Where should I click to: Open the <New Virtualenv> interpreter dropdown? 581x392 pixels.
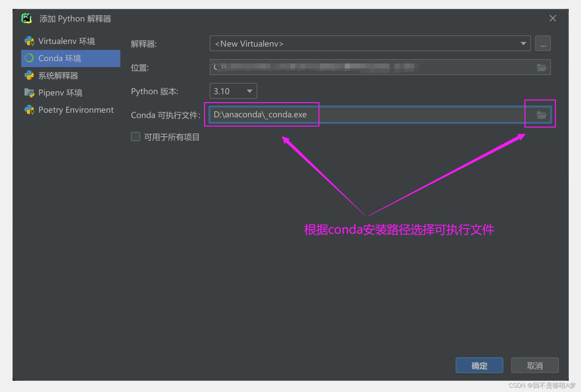370,44
